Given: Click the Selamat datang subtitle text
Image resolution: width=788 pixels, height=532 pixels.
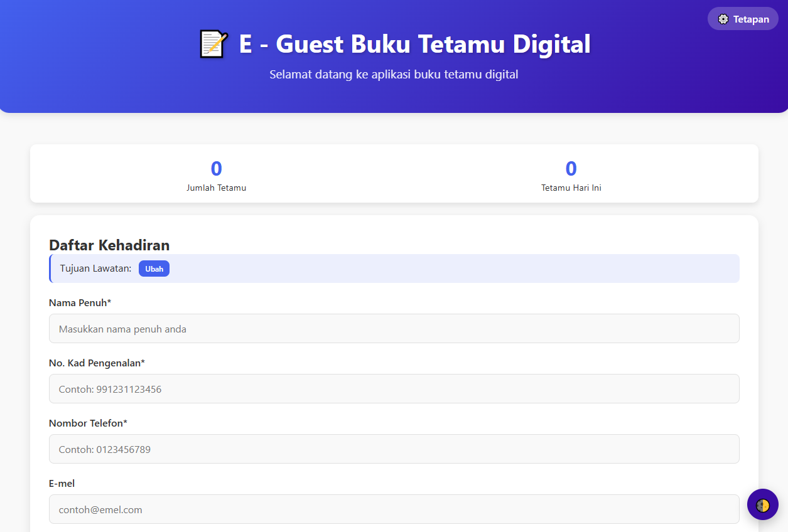Looking at the screenshot, I should [394, 74].
